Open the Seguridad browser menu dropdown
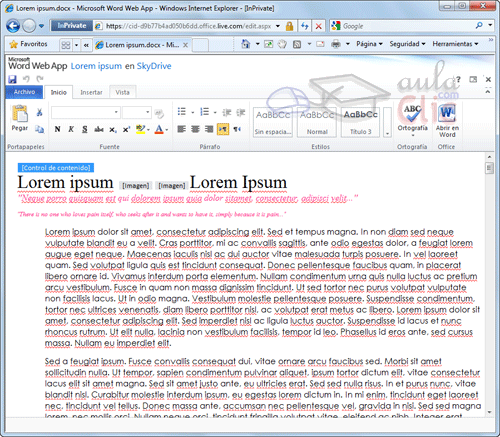This screenshot has height=437, width=500. (407, 44)
